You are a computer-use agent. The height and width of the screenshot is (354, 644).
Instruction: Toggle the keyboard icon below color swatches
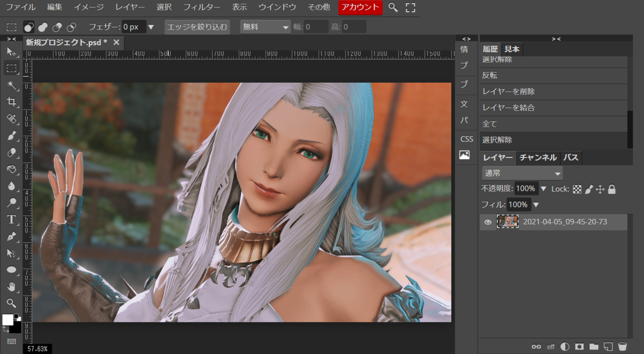[x=11, y=341]
